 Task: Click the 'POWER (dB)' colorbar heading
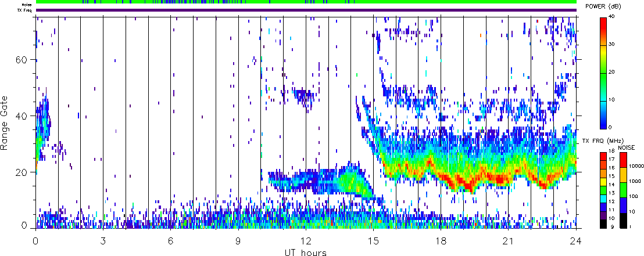(x=604, y=6)
